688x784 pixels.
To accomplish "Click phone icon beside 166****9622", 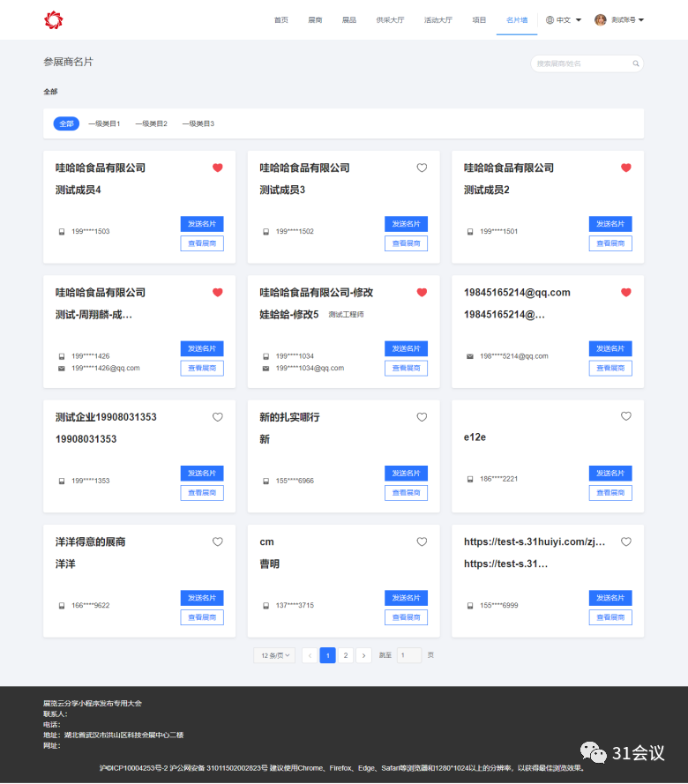I will (x=62, y=606).
